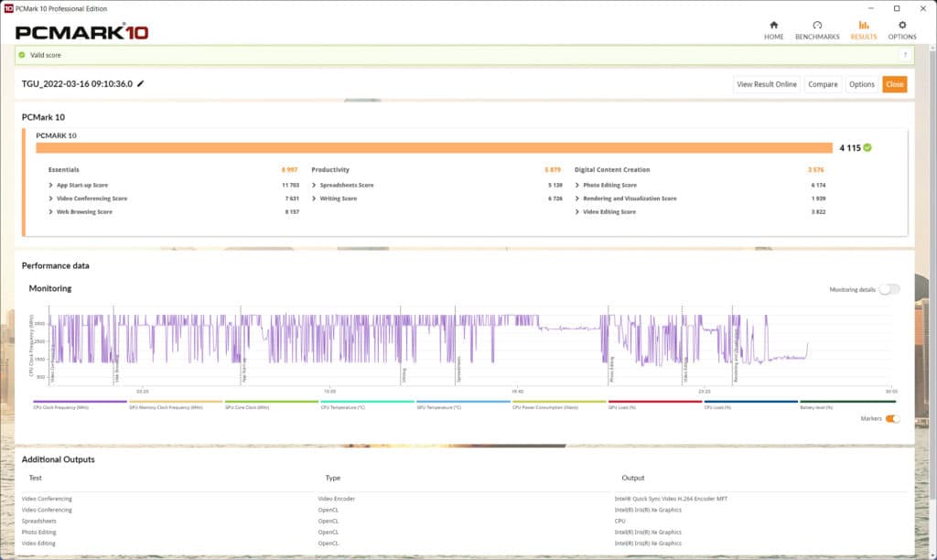
Task: Go to the HOME tab
Action: (x=773, y=30)
